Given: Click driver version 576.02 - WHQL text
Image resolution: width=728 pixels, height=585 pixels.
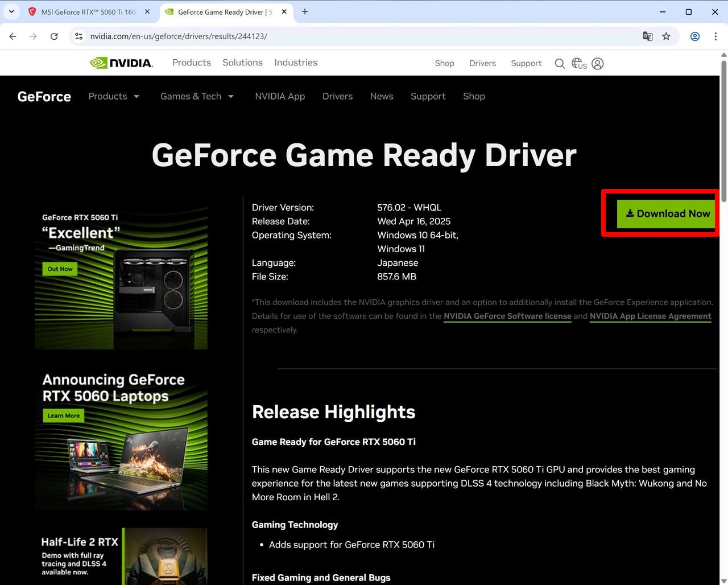Looking at the screenshot, I should (409, 208).
